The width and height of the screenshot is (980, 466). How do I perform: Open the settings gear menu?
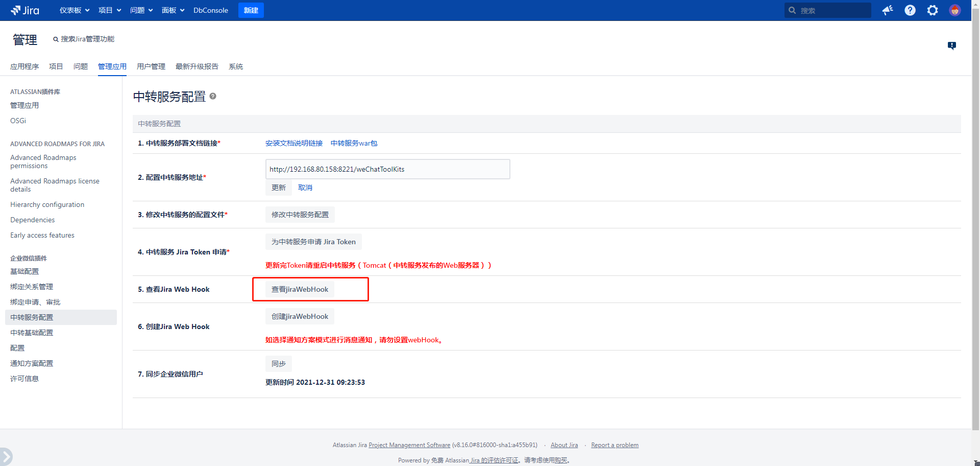[932, 10]
